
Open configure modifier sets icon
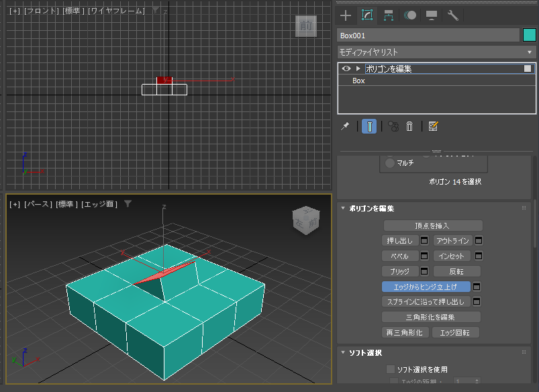433,126
